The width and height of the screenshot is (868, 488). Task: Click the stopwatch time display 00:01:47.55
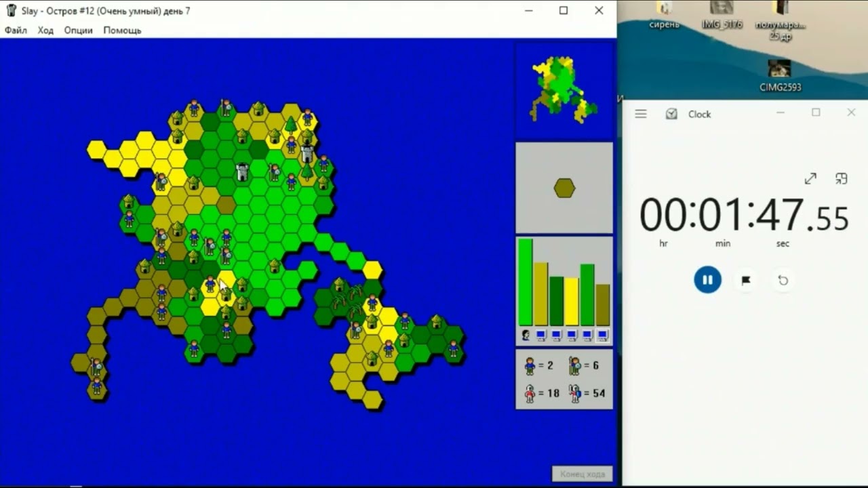[x=744, y=216]
